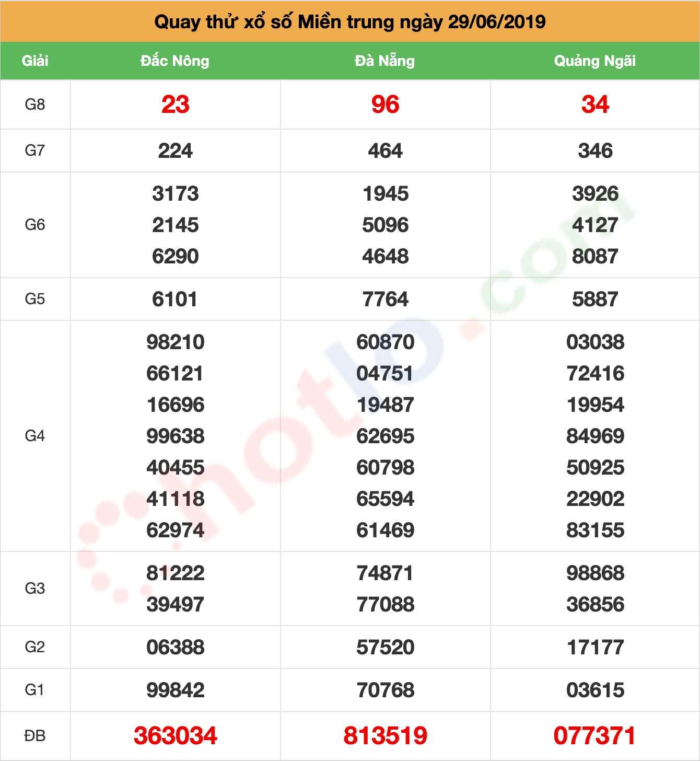Select the G3 number 81222
The image size is (700, 761).
(x=176, y=573)
